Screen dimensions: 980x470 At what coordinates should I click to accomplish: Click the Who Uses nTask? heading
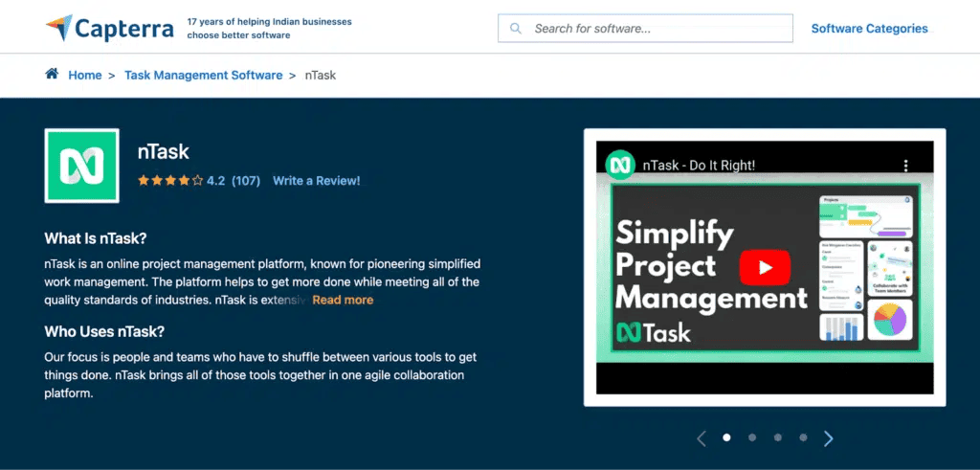(104, 332)
